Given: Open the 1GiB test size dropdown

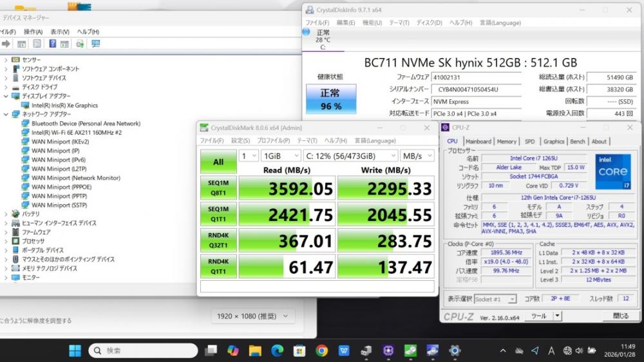Looking at the screenshot, I should coord(280,156).
